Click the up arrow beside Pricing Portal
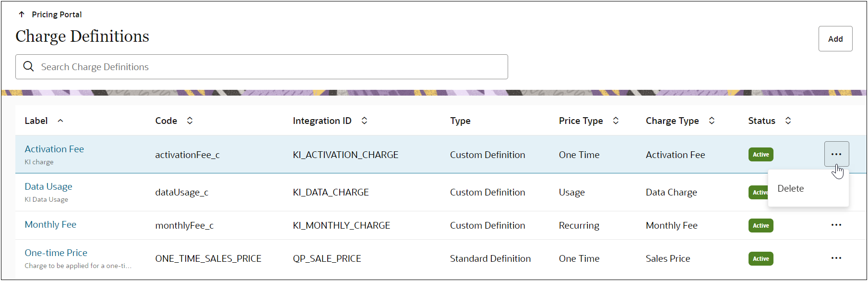 coord(22,14)
